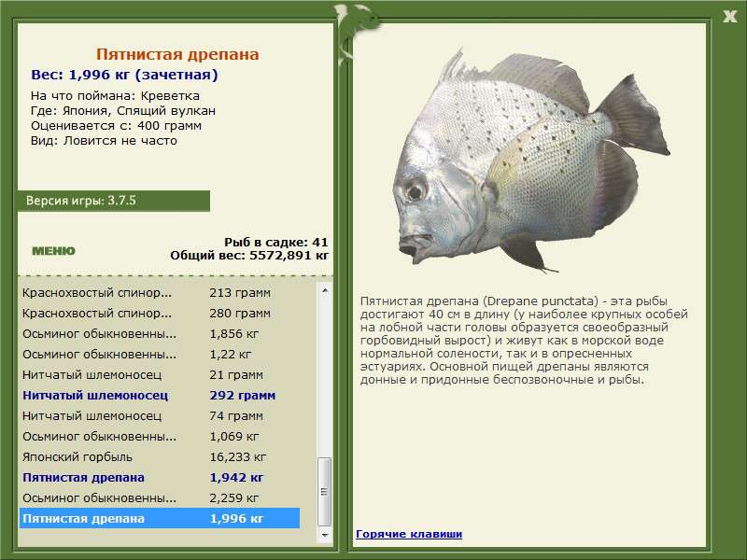The image size is (747, 560).
Task: Click the spotted drepane fish picture
Action: tap(531, 160)
